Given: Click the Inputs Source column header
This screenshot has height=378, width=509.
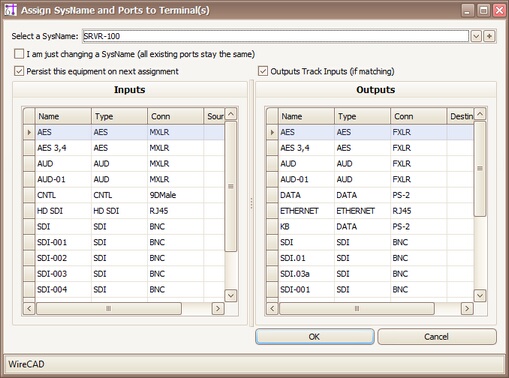Looking at the screenshot, I should [214, 116].
